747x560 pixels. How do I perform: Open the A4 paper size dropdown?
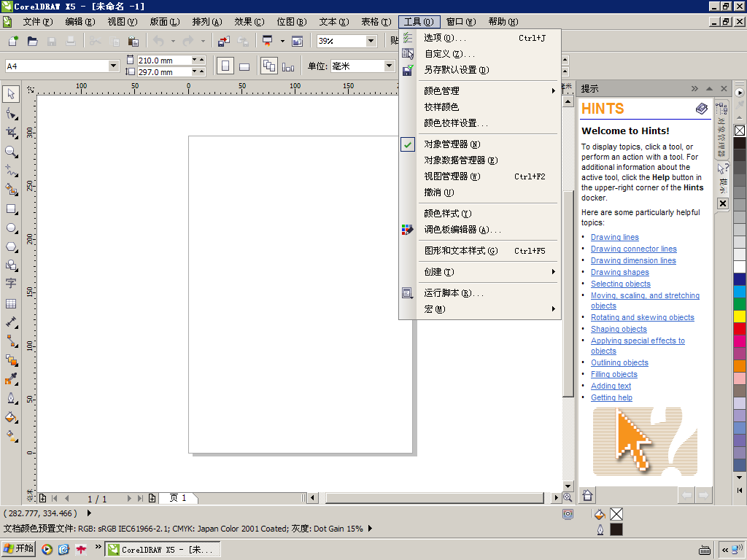point(113,66)
